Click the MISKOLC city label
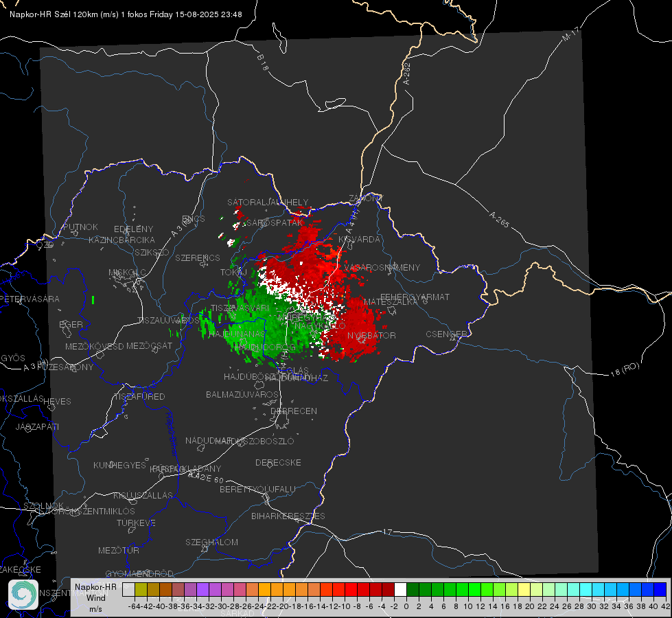 coord(127,273)
